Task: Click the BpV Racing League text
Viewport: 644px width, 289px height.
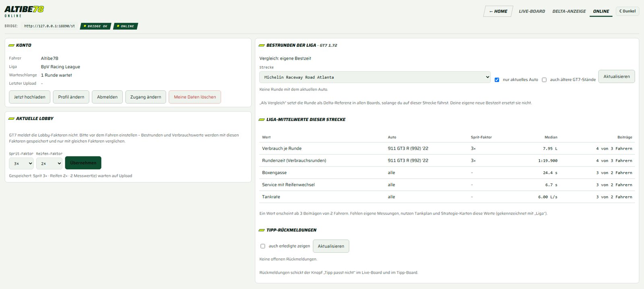Action: pyautogui.click(x=60, y=67)
